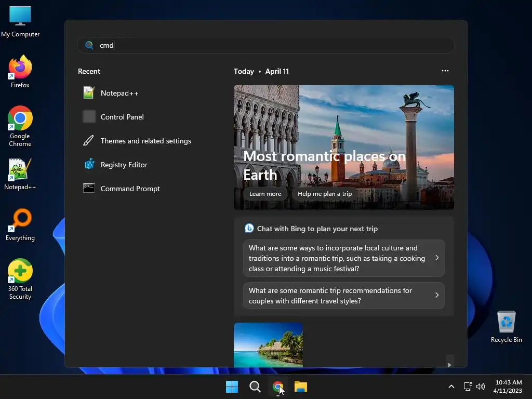This screenshot has height=399, width=532.
Task: Click the search magnifier icon beside cmd
Action: pos(89,45)
